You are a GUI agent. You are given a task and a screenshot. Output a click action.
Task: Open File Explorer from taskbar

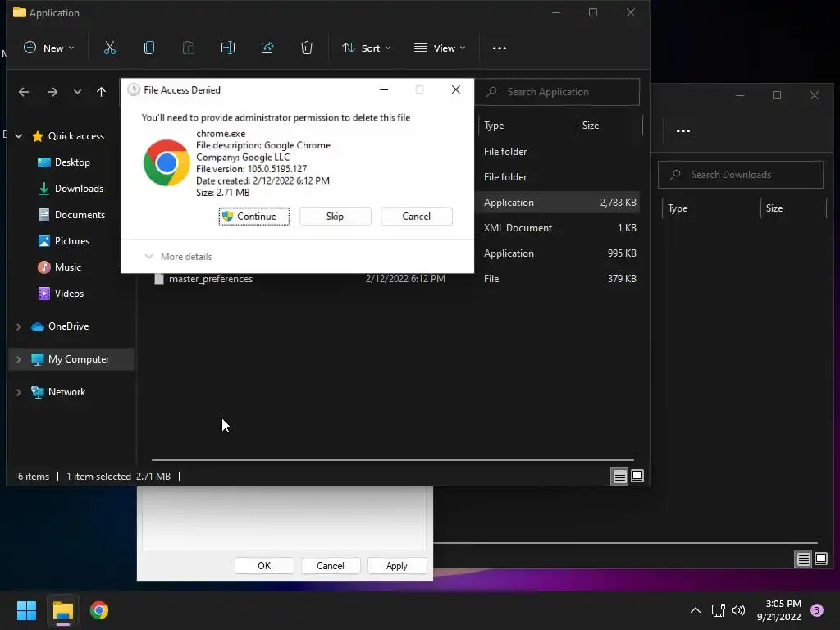click(62, 610)
